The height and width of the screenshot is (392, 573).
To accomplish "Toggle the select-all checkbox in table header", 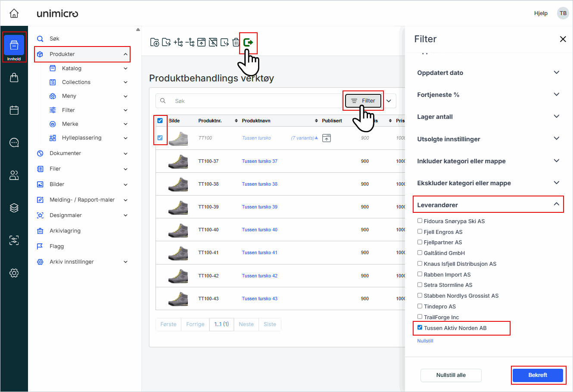I will pyautogui.click(x=160, y=121).
